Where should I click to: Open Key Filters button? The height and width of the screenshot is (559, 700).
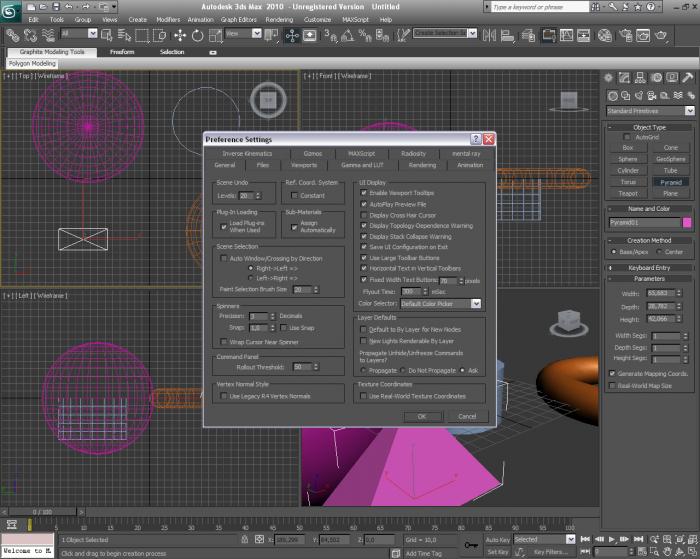pos(553,552)
